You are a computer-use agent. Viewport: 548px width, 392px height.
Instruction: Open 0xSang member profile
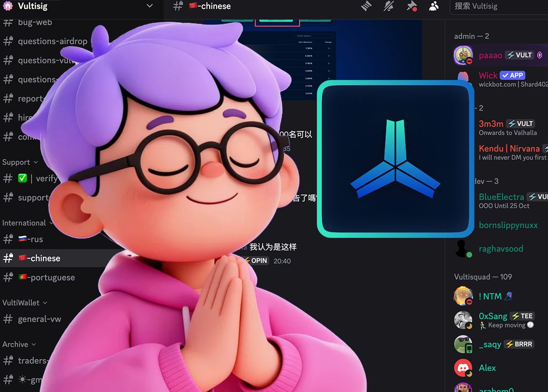tap(493, 316)
